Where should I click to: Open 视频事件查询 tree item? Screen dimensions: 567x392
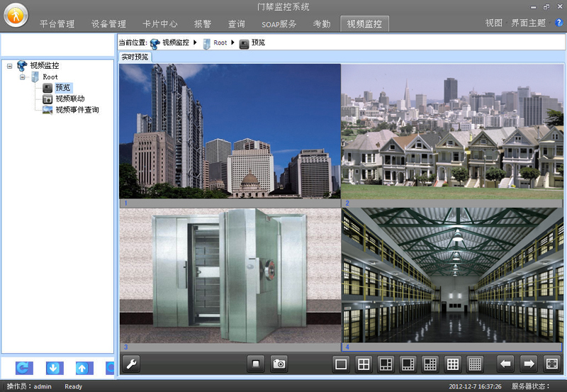(x=77, y=110)
